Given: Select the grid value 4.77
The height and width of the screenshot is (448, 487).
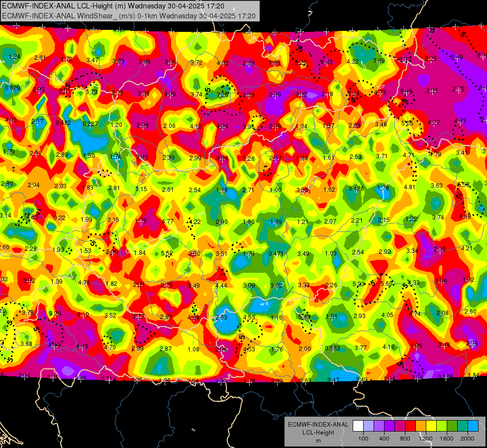Looking at the screenshot, I should tap(168, 221).
